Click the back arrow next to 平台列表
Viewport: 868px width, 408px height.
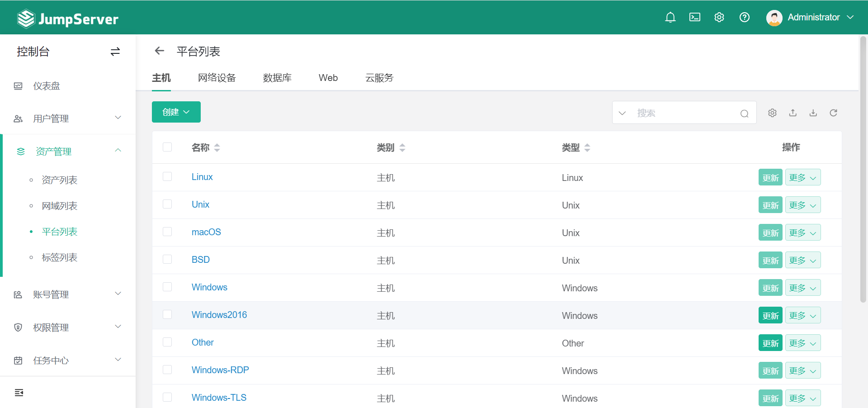159,51
